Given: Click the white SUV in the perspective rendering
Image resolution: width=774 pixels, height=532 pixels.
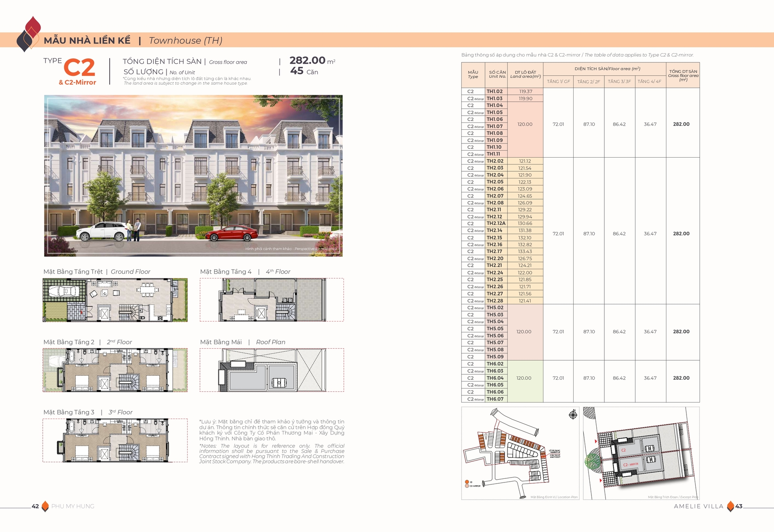Looking at the screenshot, I should [x=102, y=231].
